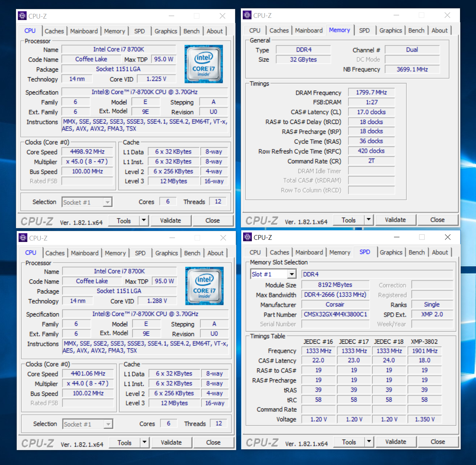
Task: Click the CPU-Z title bar icon in the Memory-tab window
Action: 247,15
